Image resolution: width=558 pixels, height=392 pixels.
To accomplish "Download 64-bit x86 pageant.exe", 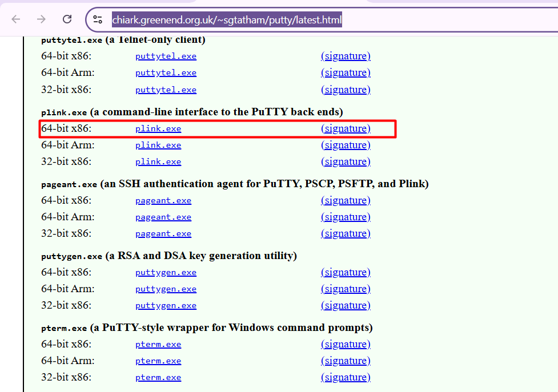I will tap(163, 201).
